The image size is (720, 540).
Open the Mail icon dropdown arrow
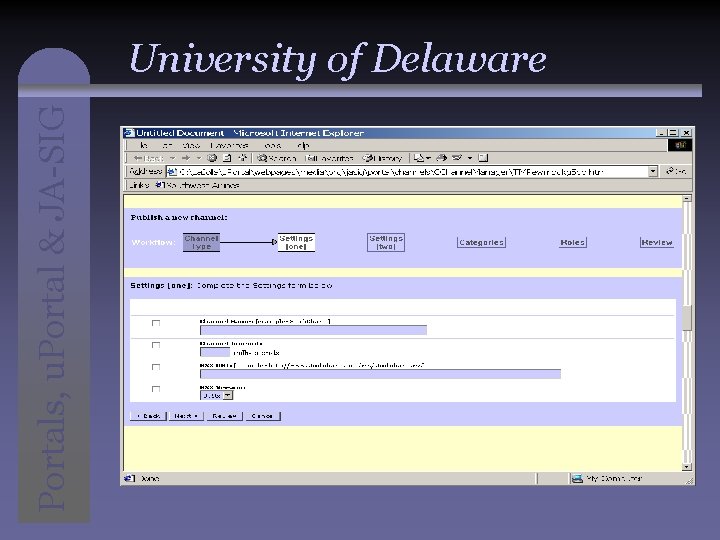coord(428,158)
